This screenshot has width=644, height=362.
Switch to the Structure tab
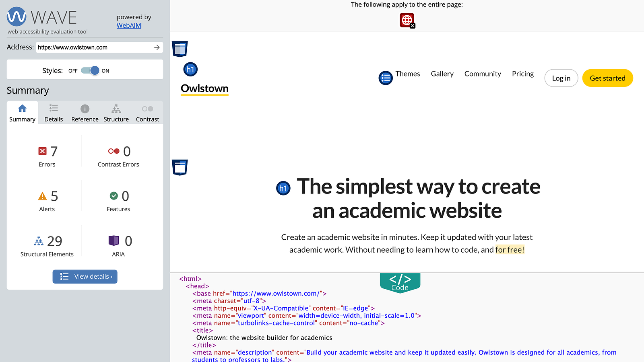(116, 113)
